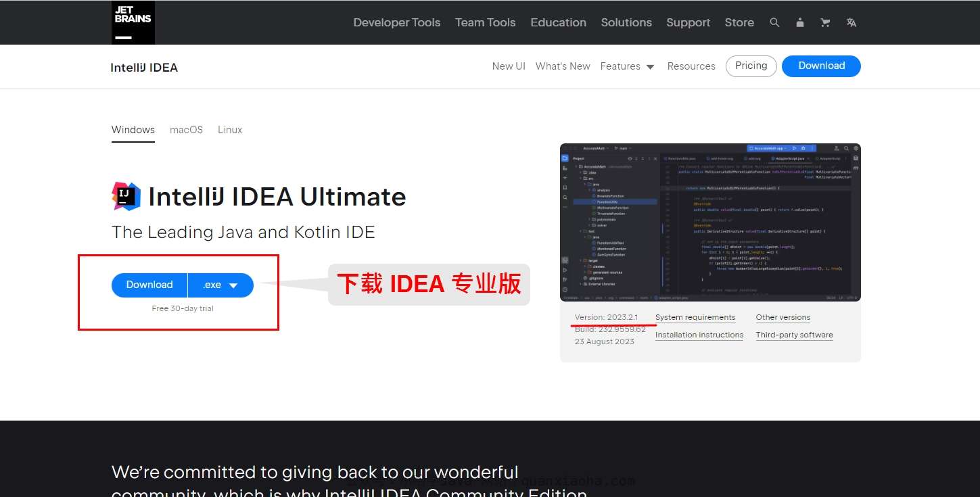Viewport: 980px width, 497px height.
Task: Switch to the macOS tab
Action: 186,130
